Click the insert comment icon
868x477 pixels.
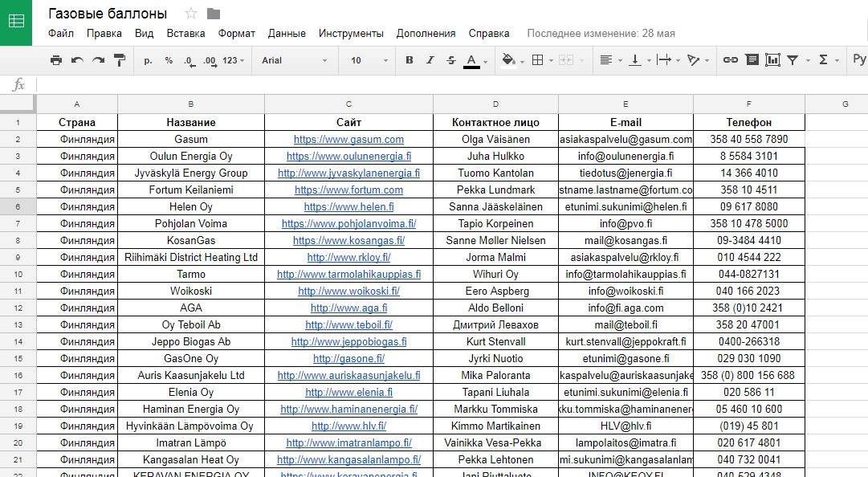(752, 60)
